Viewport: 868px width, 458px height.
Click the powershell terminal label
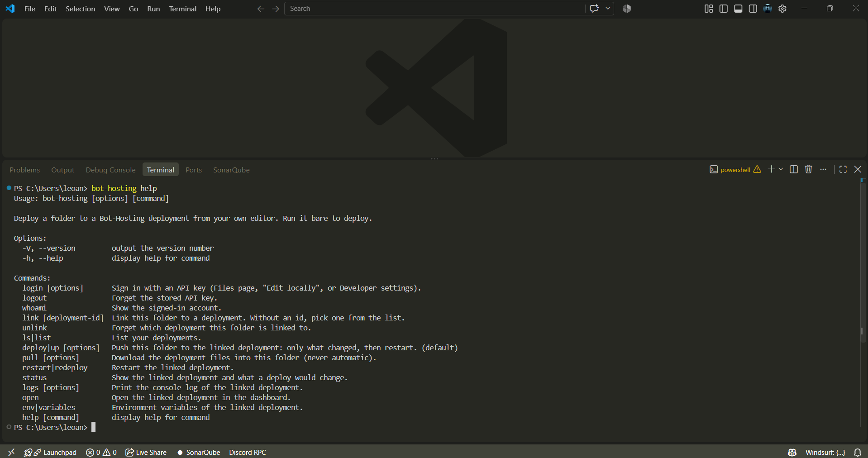point(735,170)
